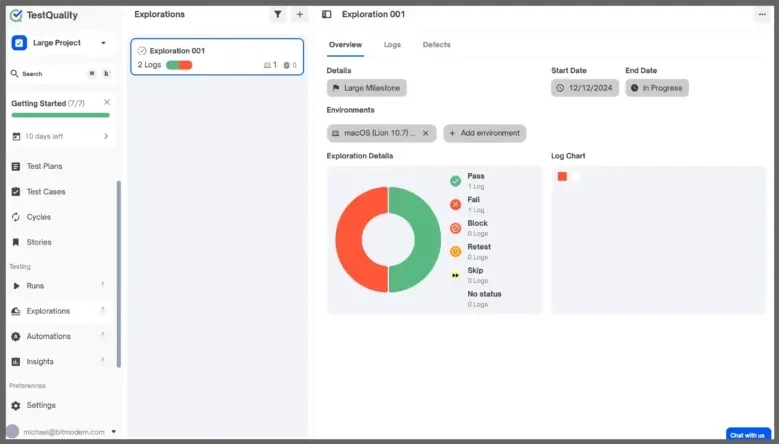779x444 pixels.
Task: Switch to the Defects tab
Action: [x=436, y=45]
